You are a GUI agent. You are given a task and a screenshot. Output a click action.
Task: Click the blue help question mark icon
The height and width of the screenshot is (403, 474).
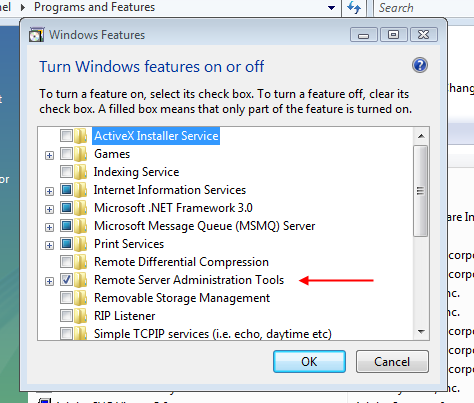click(x=420, y=65)
